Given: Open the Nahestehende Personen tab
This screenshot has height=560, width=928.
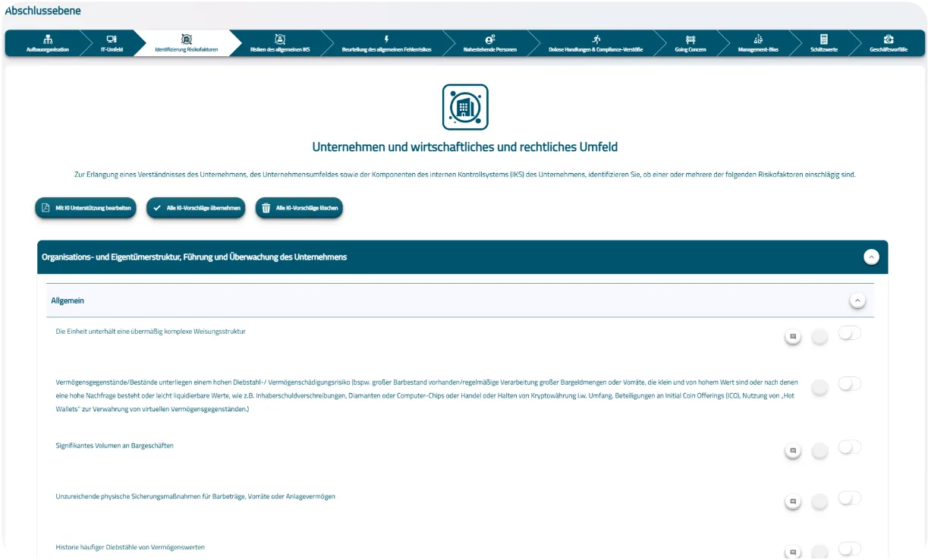Looking at the screenshot, I should 490,43.
